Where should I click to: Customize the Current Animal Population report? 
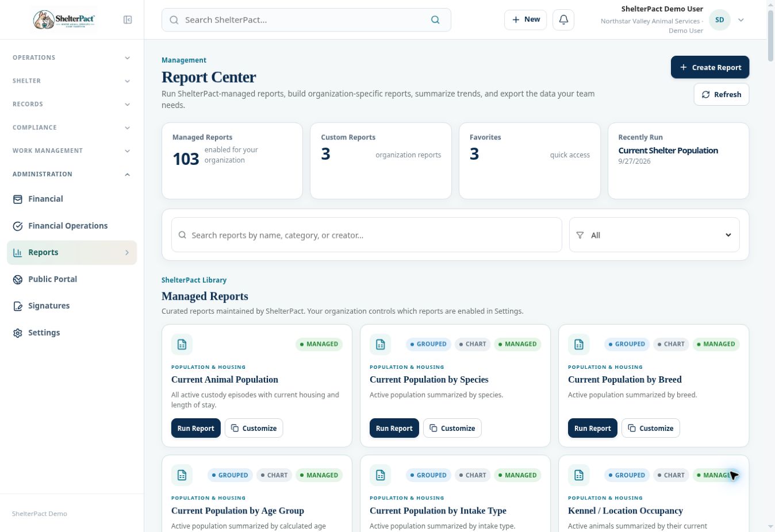click(x=254, y=429)
